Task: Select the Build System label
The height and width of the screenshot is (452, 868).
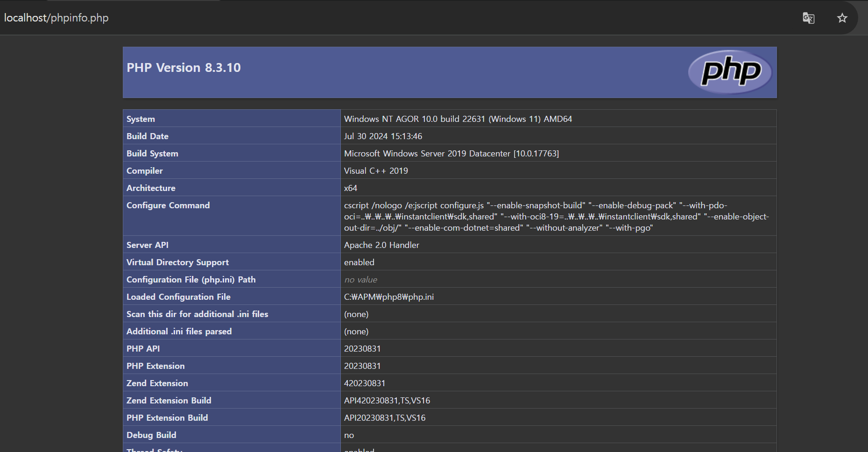Action: pos(152,154)
